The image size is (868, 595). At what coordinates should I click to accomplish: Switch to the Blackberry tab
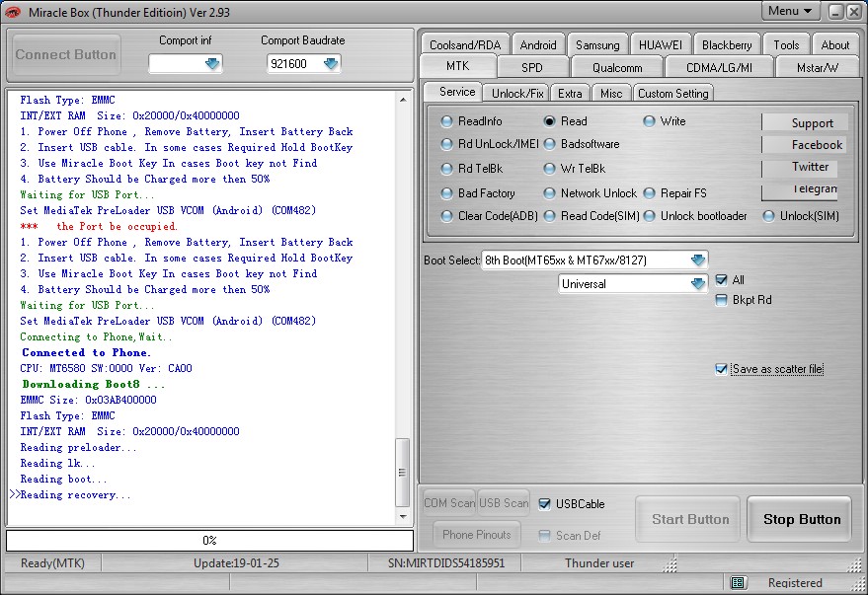[727, 44]
